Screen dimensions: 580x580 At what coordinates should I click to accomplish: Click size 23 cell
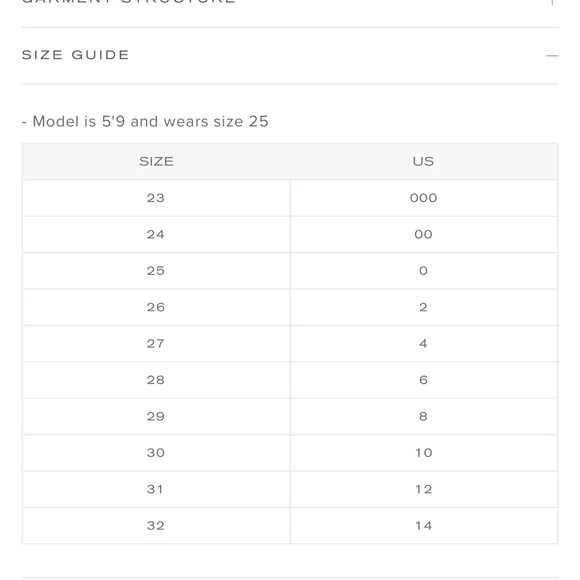click(156, 198)
